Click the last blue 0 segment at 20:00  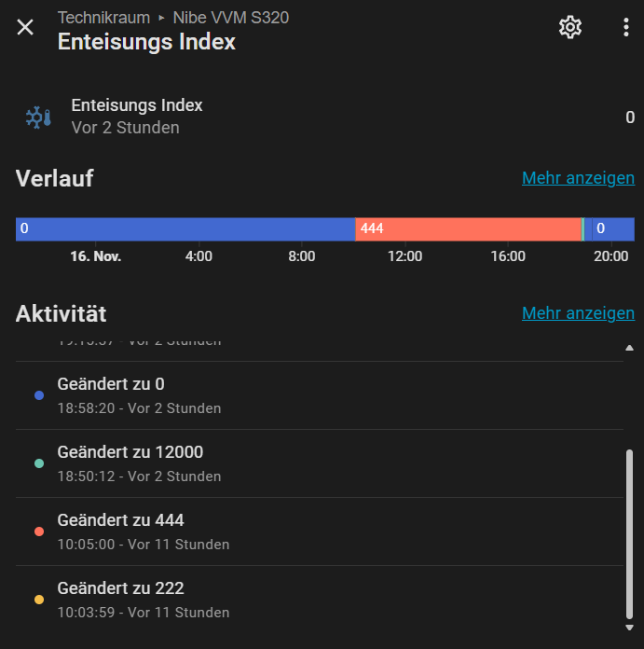[x=613, y=228]
